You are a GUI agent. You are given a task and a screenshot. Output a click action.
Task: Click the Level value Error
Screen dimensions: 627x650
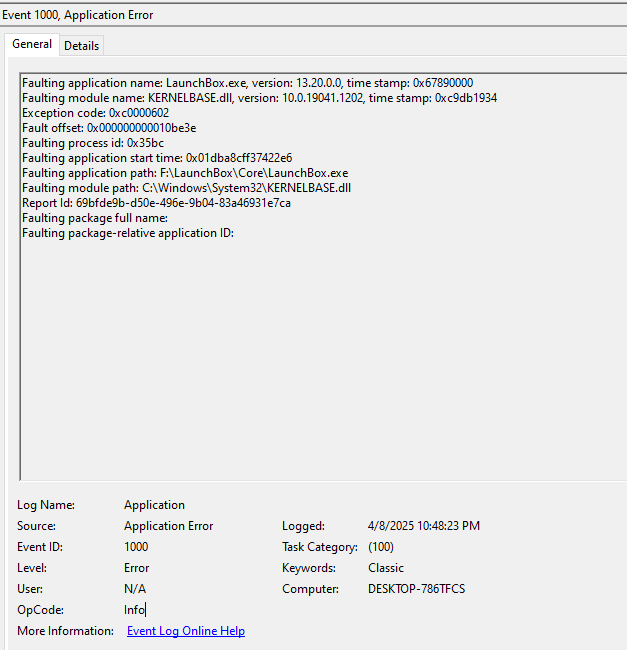tap(136, 568)
